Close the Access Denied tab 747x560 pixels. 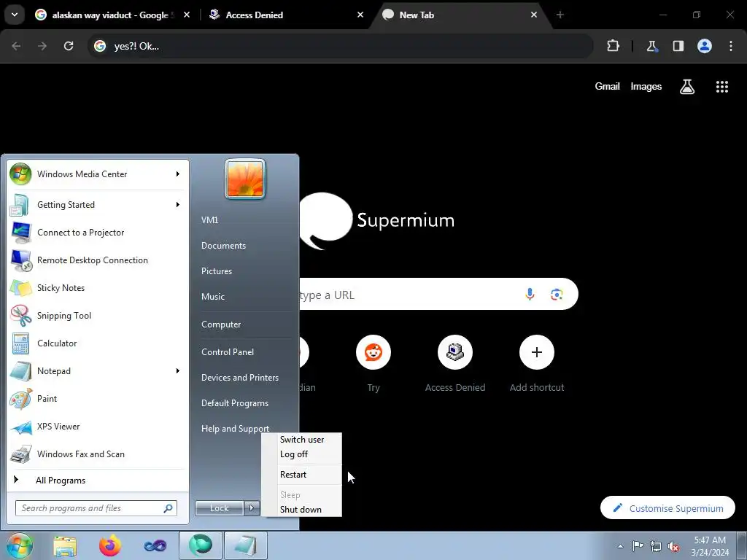(x=360, y=15)
